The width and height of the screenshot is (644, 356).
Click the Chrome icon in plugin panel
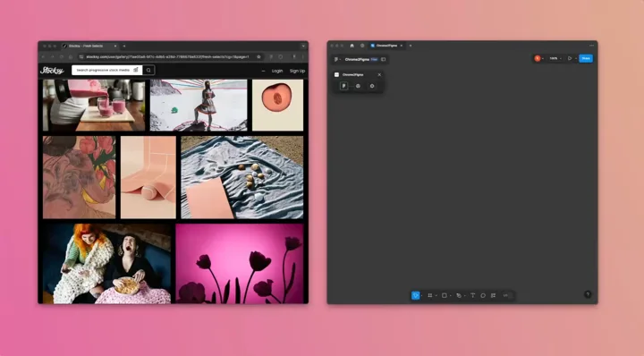(358, 86)
